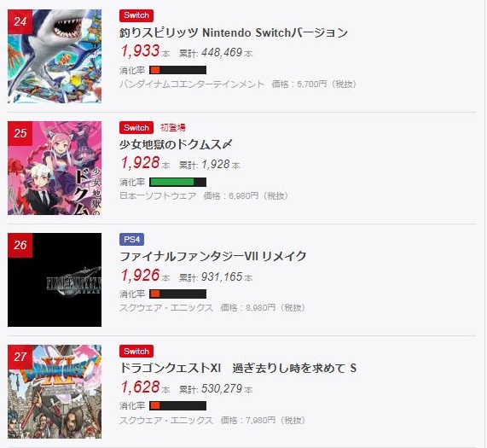Click the 931,165 cumulative sales figure
The image size is (487, 448).
tap(222, 276)
